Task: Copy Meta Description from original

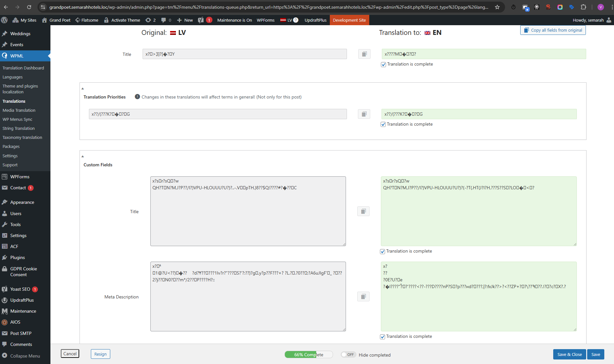Action: [363, 296]
